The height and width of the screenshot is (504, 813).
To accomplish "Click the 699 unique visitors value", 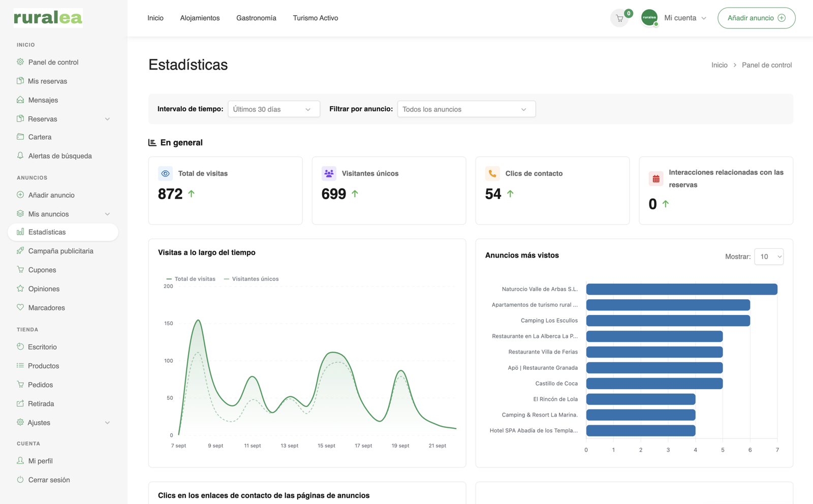I will [334, 194].
